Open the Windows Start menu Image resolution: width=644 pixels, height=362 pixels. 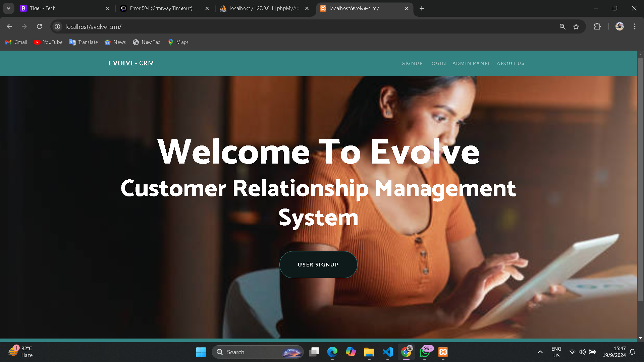(201, 352)
